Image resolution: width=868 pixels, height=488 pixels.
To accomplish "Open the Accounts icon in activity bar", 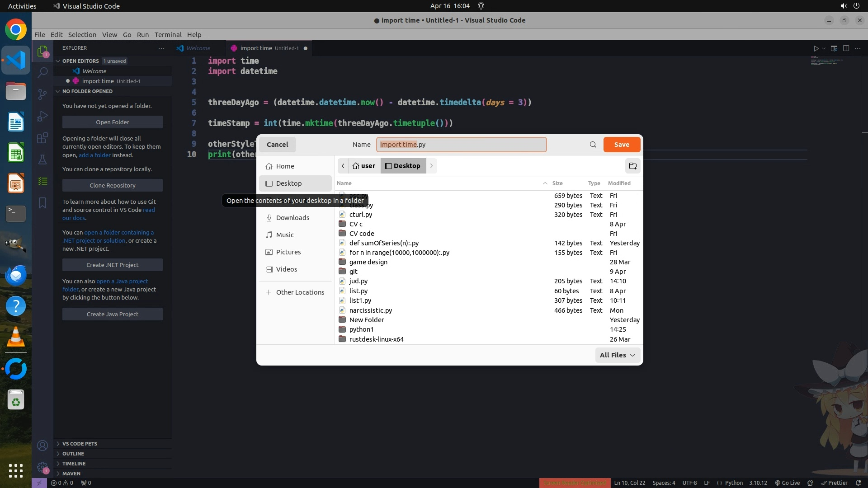I will [42, 446].
